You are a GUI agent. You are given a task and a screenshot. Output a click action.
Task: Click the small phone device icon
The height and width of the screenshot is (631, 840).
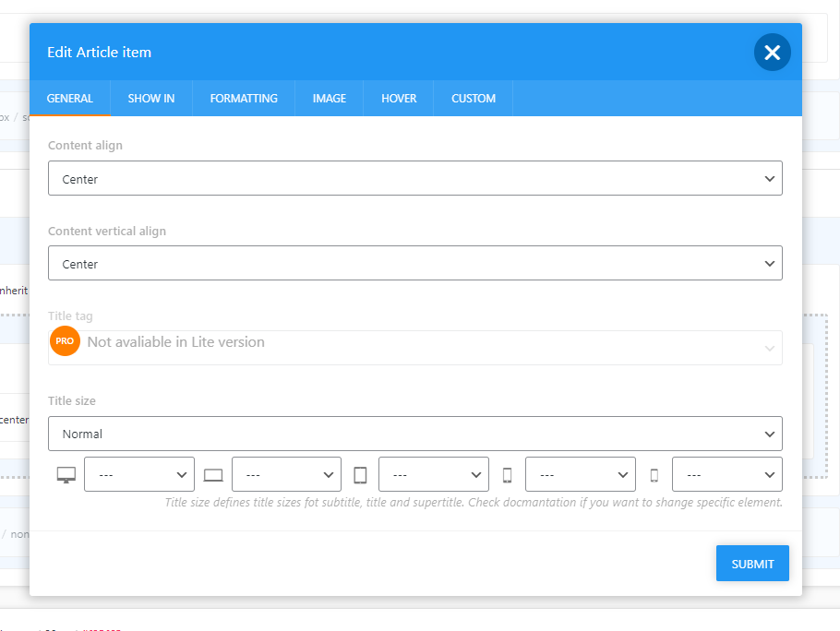[654, 475]
